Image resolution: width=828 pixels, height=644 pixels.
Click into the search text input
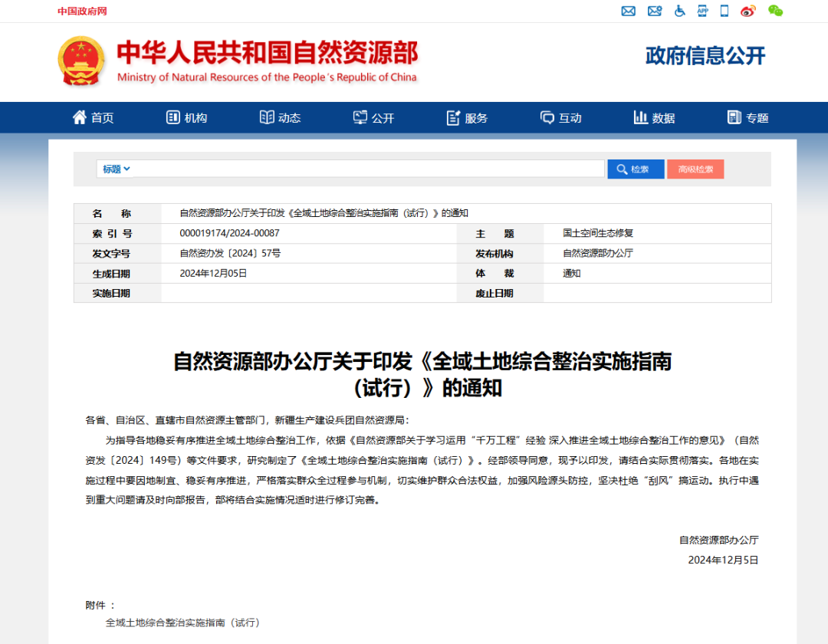(368, 169)
